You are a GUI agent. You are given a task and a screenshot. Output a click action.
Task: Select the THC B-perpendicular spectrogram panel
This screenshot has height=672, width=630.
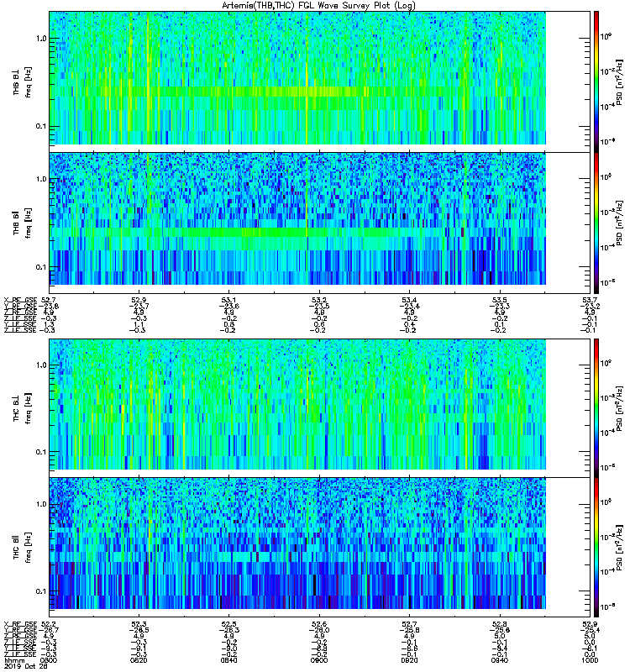point(297,404)
